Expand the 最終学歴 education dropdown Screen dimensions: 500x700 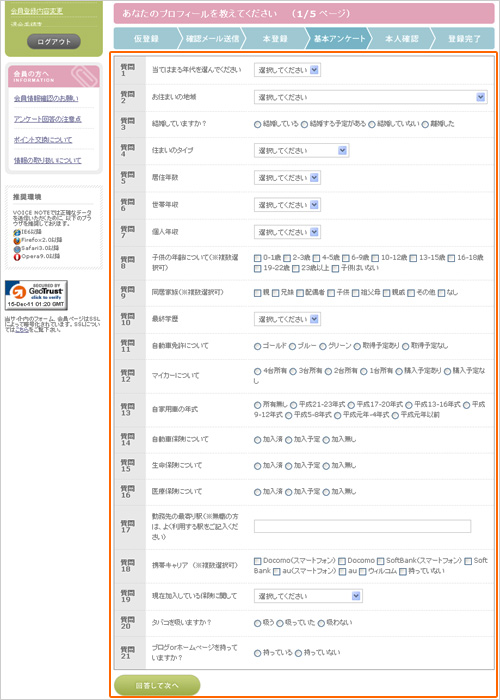click(288, 319)
